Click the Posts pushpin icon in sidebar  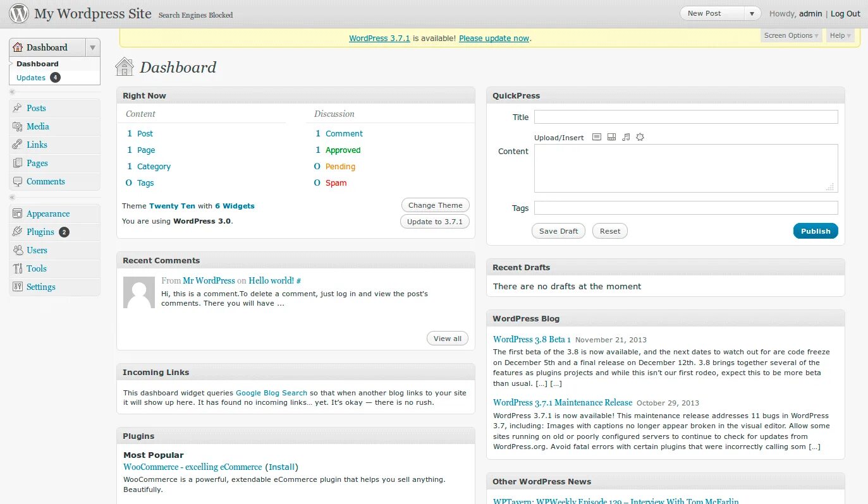[18, 108]
